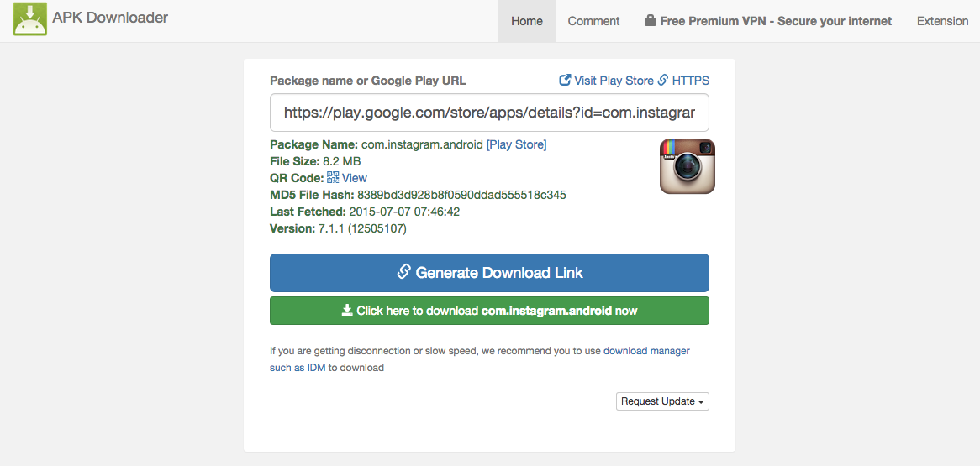The height and width of the screenshot is (466, 980).
Task: Select the MD5 hash value 8389bd3d928b8f0590ddad555518c345
Action: (462, 195)
